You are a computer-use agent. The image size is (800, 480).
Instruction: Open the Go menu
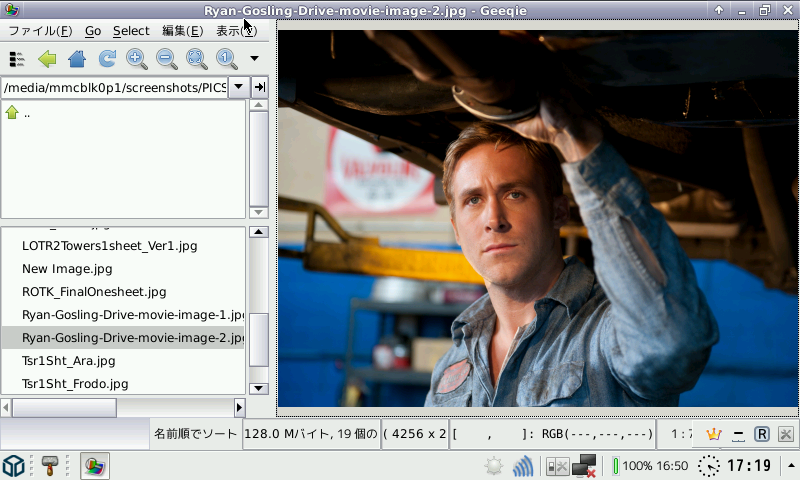(93, 31)
